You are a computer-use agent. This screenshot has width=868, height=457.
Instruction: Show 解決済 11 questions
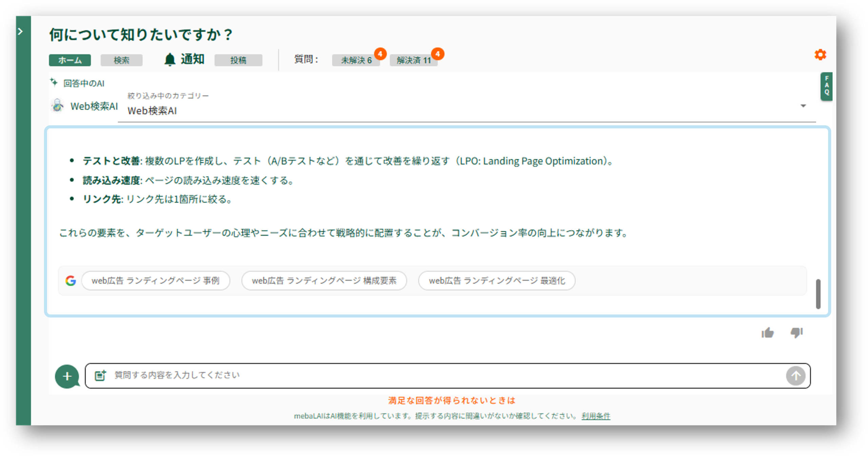pos(414,60)
